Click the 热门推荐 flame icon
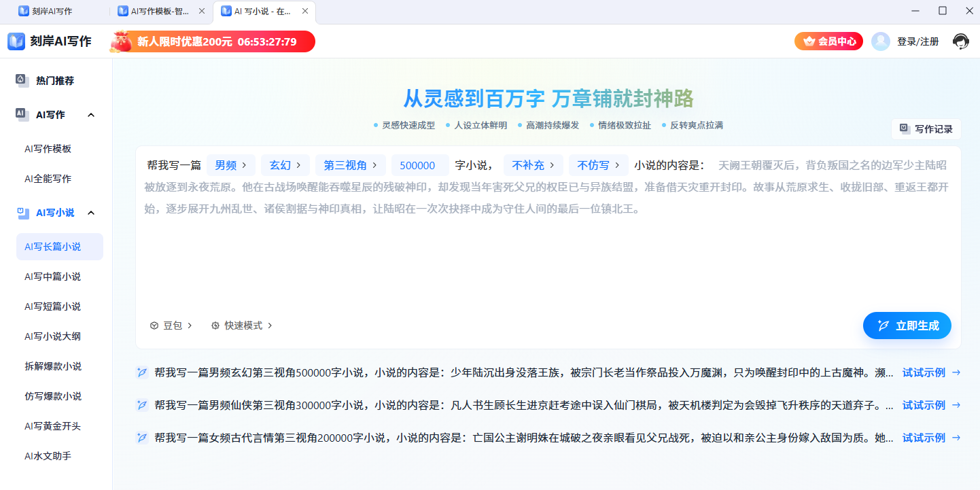 point(22,80)
